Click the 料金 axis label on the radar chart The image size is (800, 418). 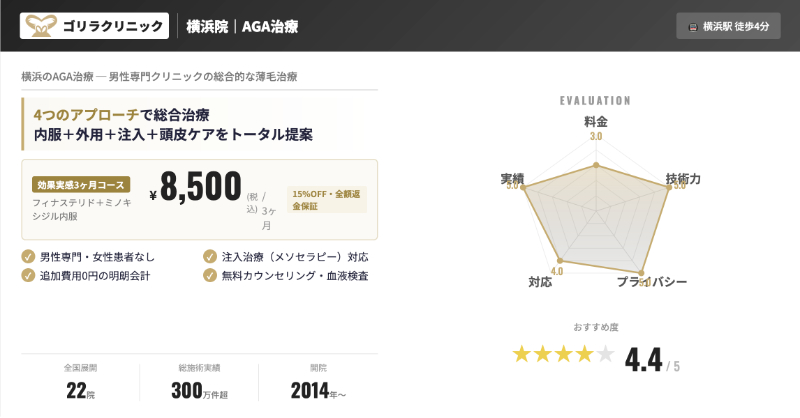[596, 121]
